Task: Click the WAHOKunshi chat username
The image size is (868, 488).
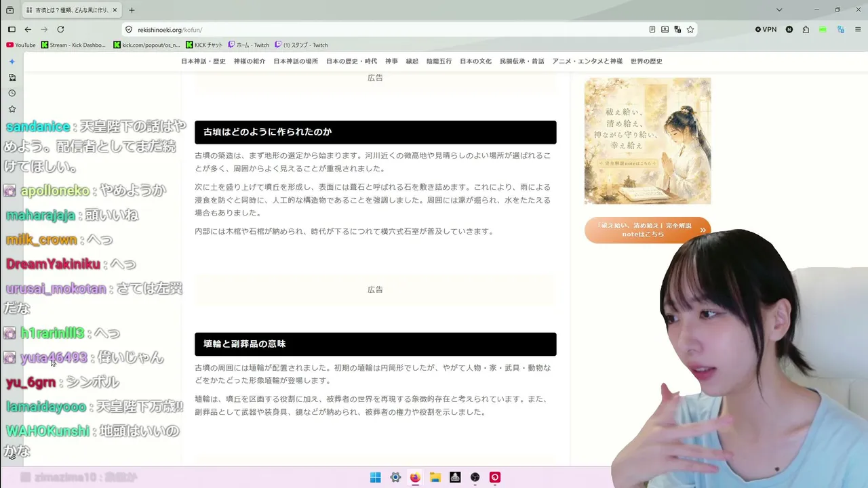Action: click(x=47, y=431)
